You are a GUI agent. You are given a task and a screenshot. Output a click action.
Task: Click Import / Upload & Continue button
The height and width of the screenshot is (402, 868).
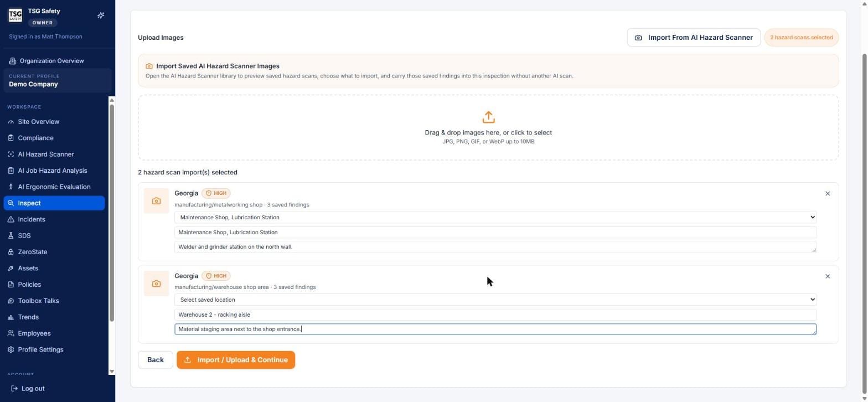(236, 360)
